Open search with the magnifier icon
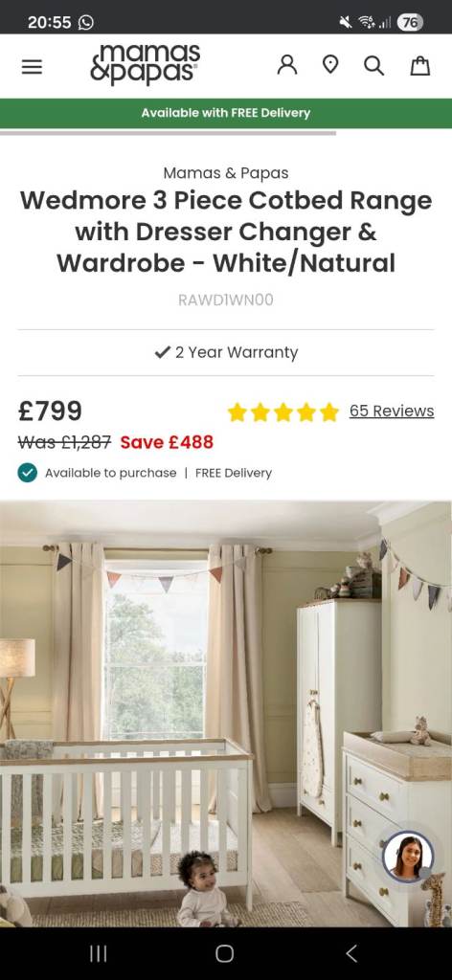Viewport: 452px width, 980px height. [x=373, y=66]
